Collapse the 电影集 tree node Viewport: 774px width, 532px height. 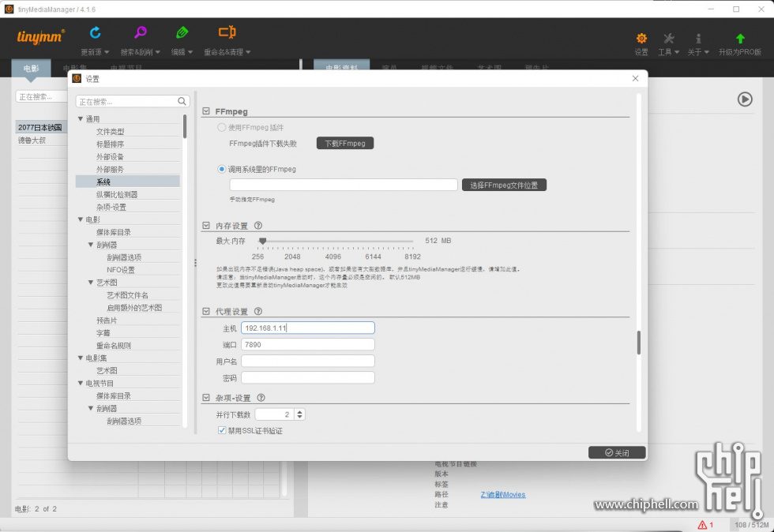point(80,358)
